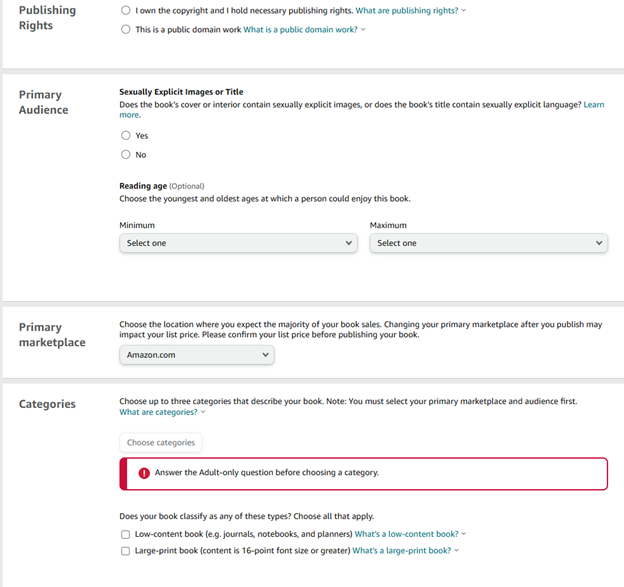Open 'What are publishing rights?' link
The width and height of the screenshot is (624, 587).
tap(407, 11)
